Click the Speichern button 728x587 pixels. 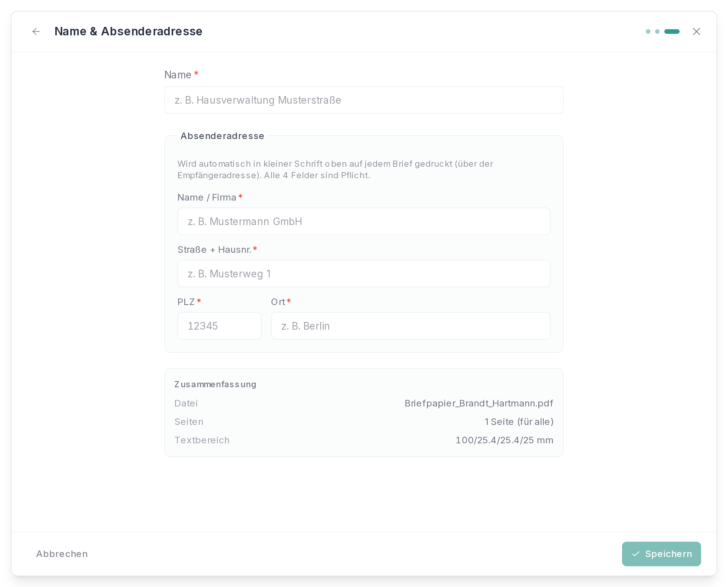click(x=661, y=554)
